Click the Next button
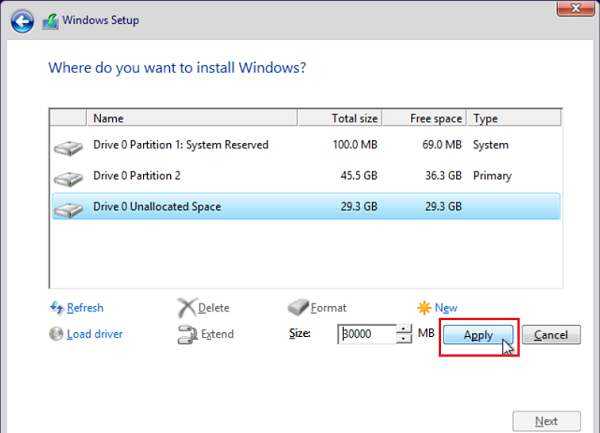This screenshot has width=600, height=433. [x=546, y=421]
